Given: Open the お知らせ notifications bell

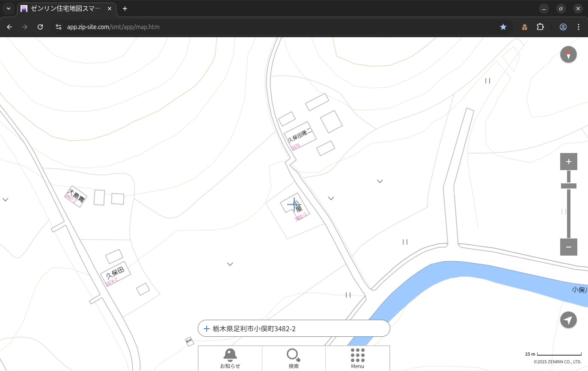Looking at the screenshot, I should [230, 358].
